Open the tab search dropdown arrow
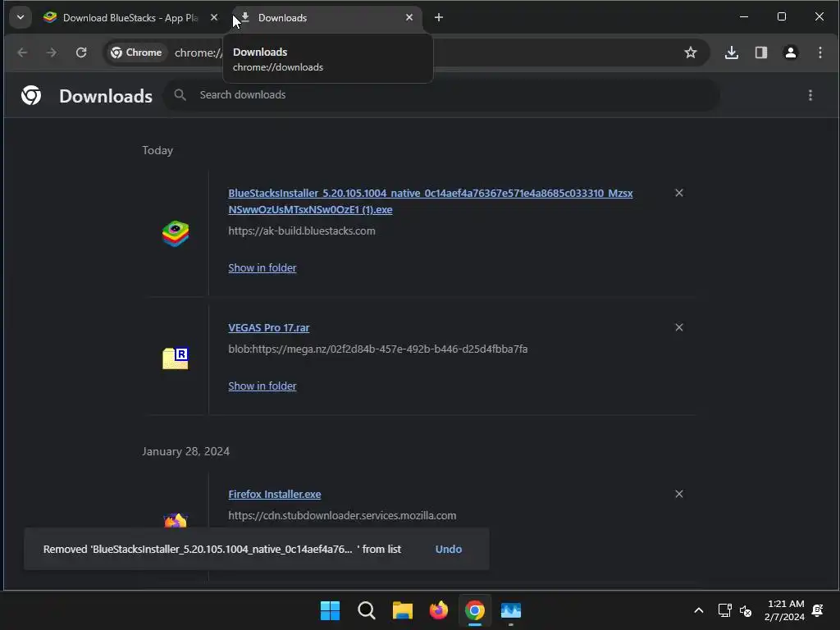This screenshot has width=840, height=630. coord(21,17)
